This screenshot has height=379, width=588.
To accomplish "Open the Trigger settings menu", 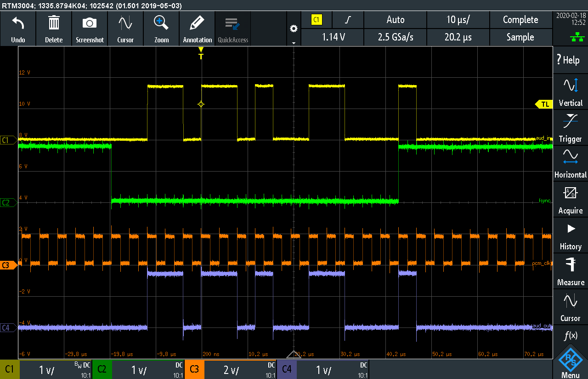I will [x=570, y=128].
